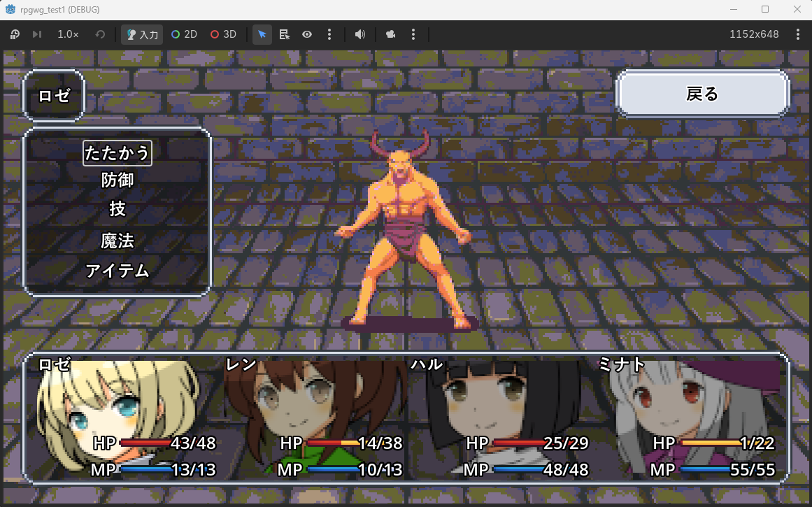Open the camera options three-dot menu

click(413, 34)
